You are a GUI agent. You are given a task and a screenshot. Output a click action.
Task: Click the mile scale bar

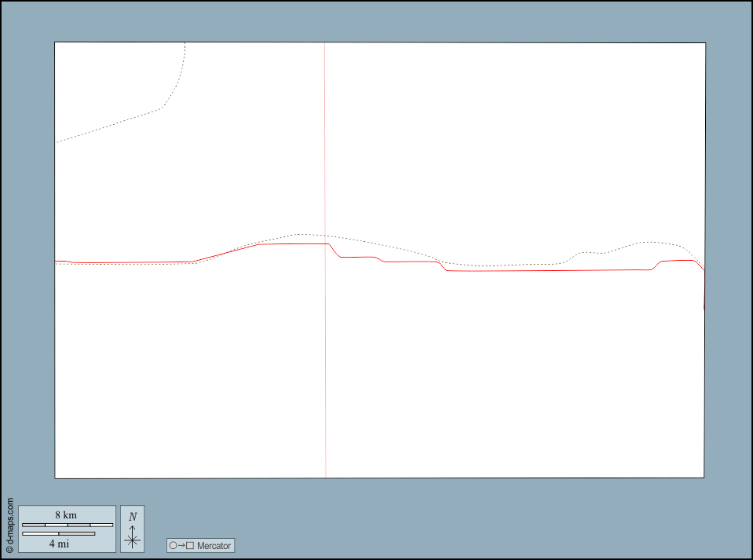(x=58, y=534)
